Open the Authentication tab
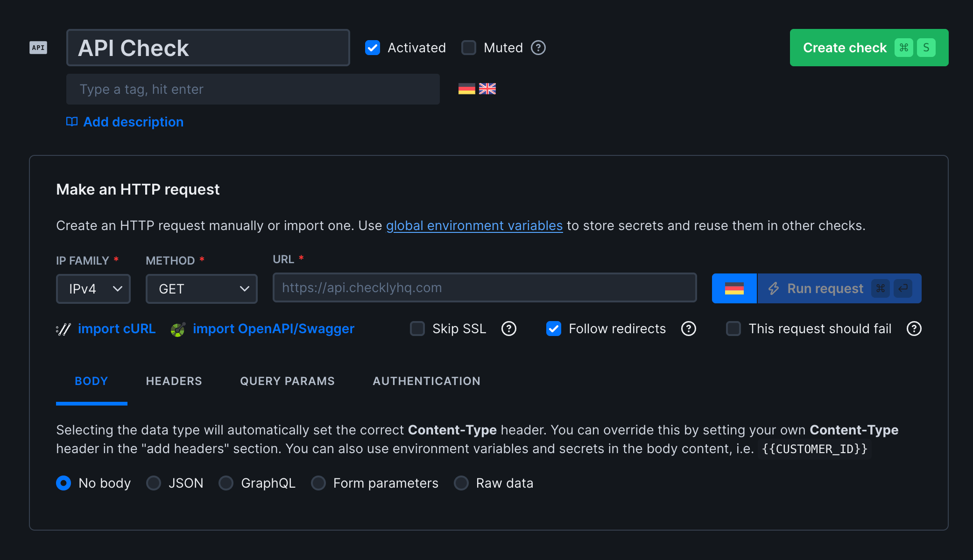Screen dimensions: 973x560 click(x=426, y=381)
